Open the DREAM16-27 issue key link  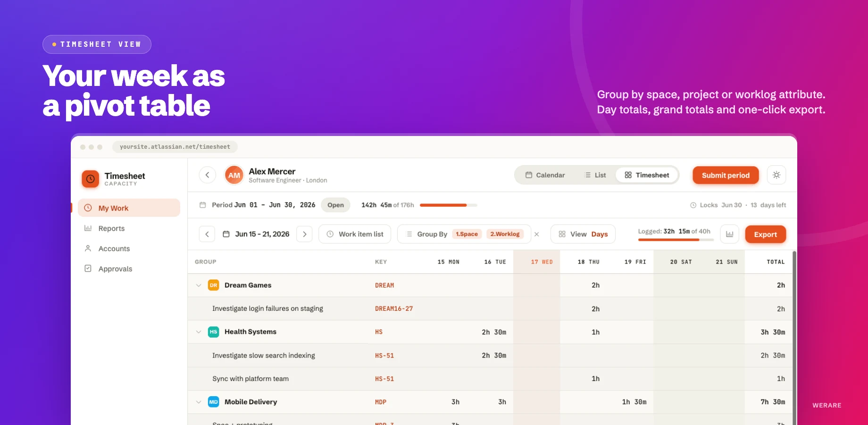click(394, 308)
